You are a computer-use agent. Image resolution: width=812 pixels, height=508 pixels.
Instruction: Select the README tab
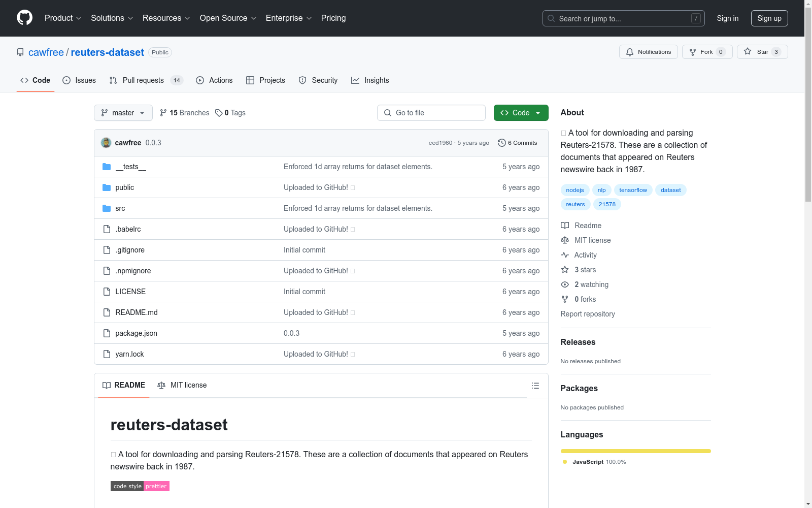pos(124,385)
